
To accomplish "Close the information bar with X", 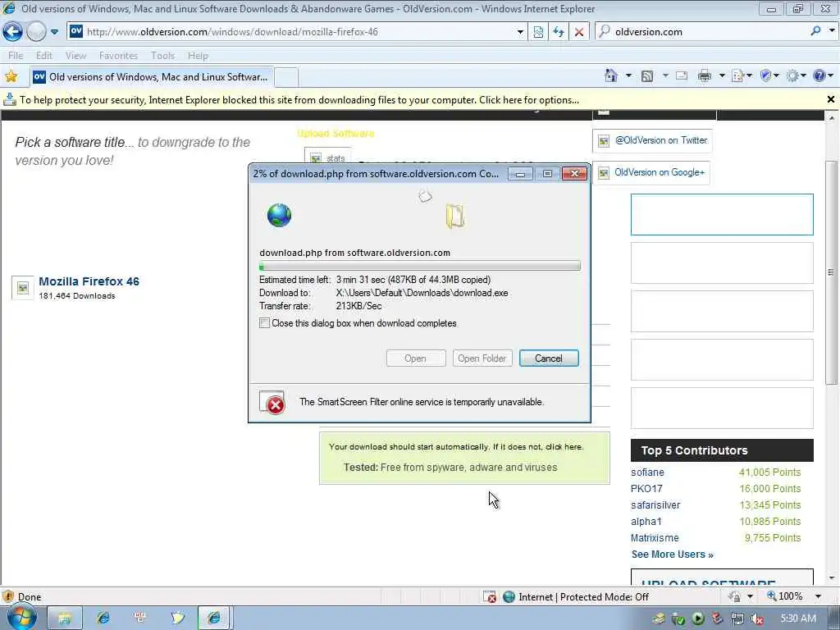I will point(831,99).
